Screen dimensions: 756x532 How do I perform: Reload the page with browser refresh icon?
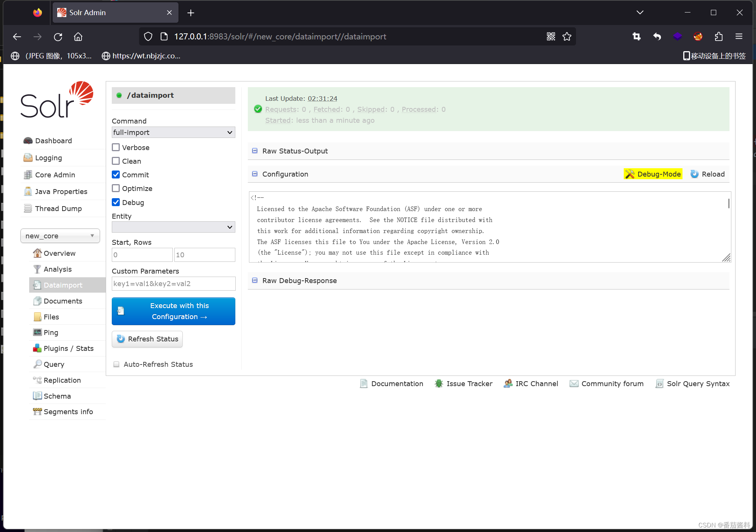coord(58,37)
